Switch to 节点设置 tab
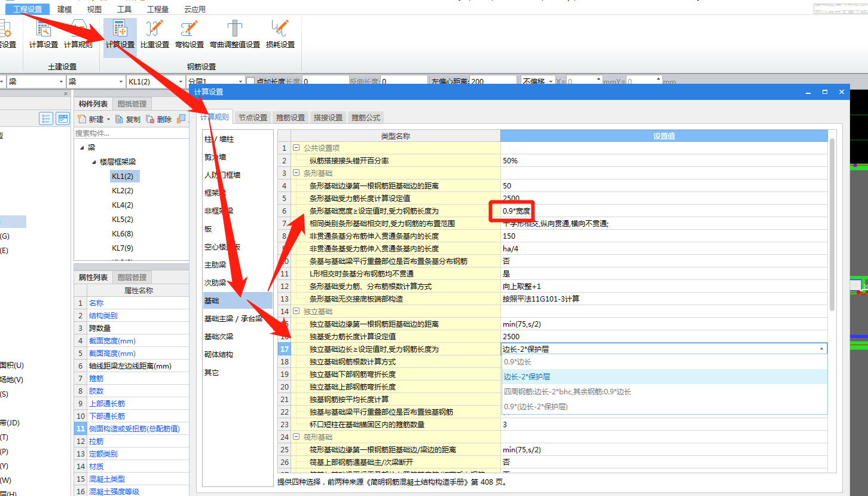The height and width of the screenshot is (496, 868). pos(253,118)
